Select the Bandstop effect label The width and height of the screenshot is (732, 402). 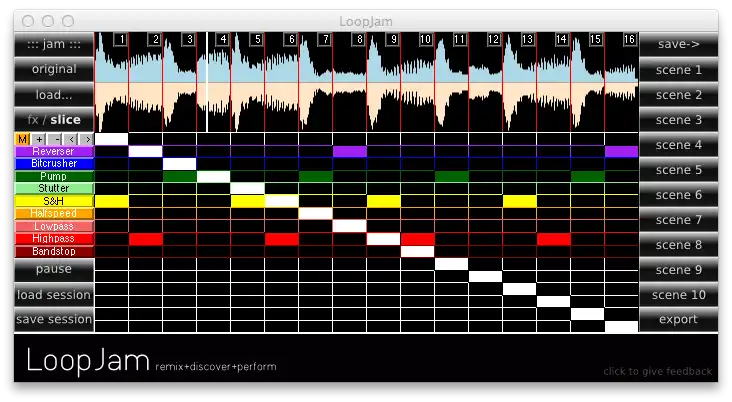tap(54, 251)
